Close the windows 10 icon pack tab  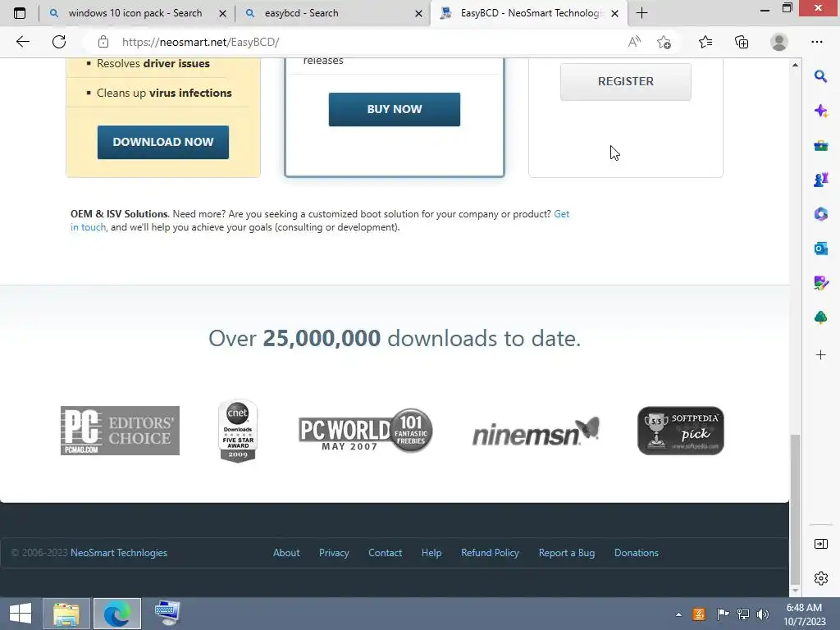(x=222, y=13)
